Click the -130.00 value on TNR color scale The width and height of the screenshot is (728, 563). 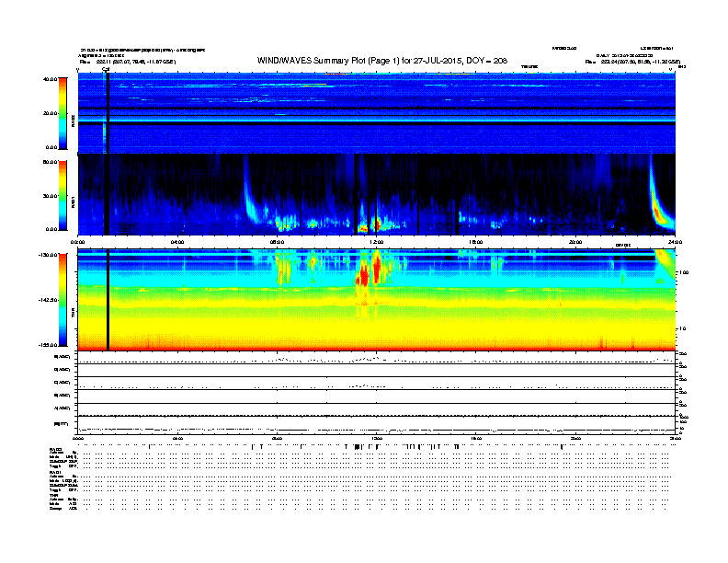(x=48, y=255)
